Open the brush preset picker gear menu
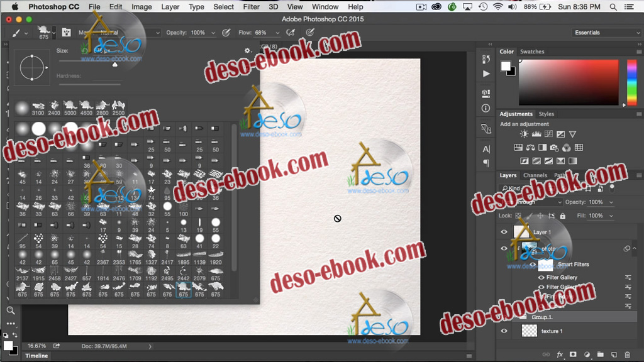This screenshot has height=362, width=644. 248,51
